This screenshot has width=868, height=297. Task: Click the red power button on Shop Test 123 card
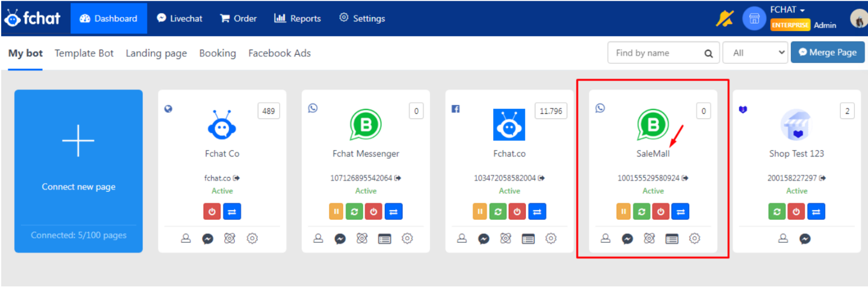pos(796,211)
